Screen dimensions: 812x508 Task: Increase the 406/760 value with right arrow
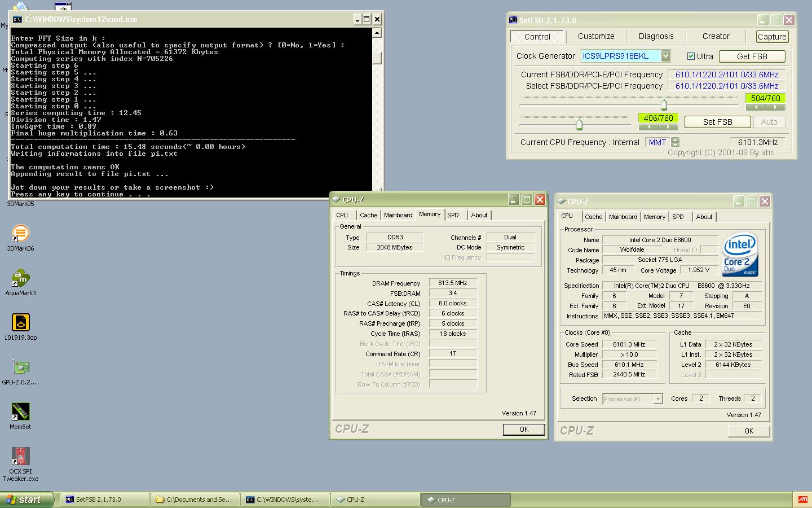point(668,126)
